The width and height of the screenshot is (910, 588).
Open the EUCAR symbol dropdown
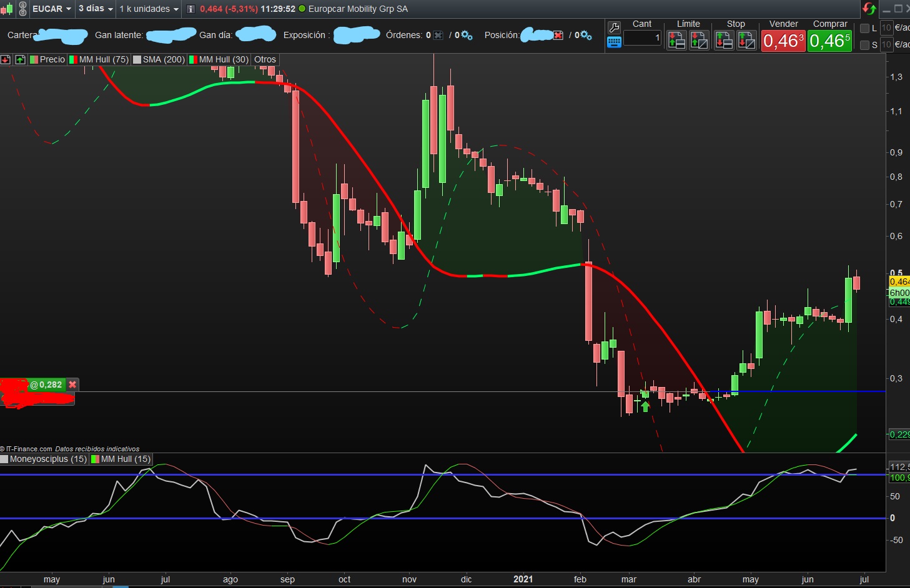coord(51,9)
